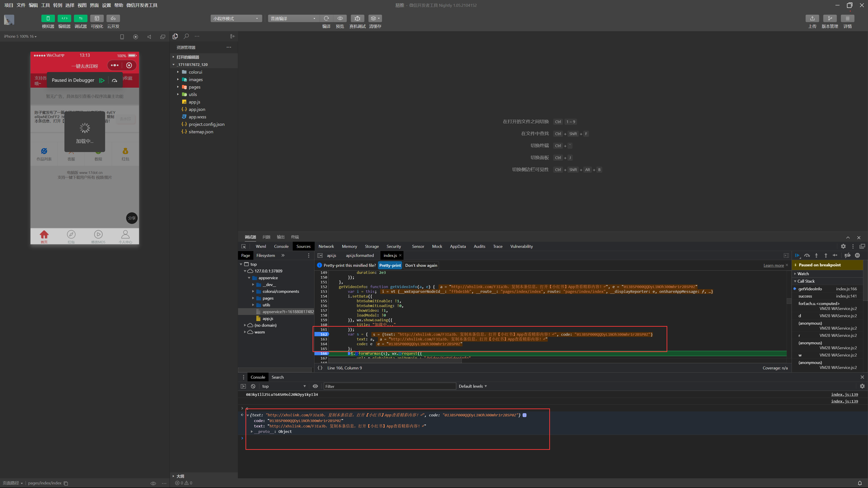This screenshot has width=868, height=488.
Task: Click the Pretty-print button
Action: [390, 265]
